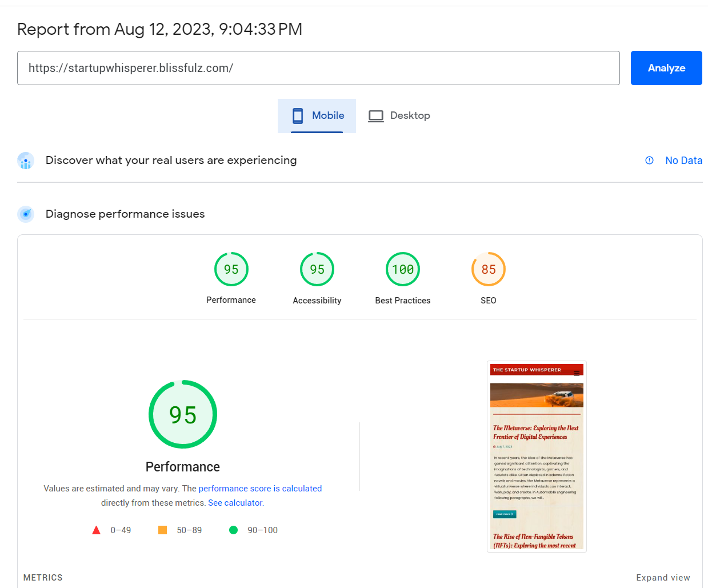Open the See calculator link
The height and width of the screenshot is (588, 708).
(235, 502)
